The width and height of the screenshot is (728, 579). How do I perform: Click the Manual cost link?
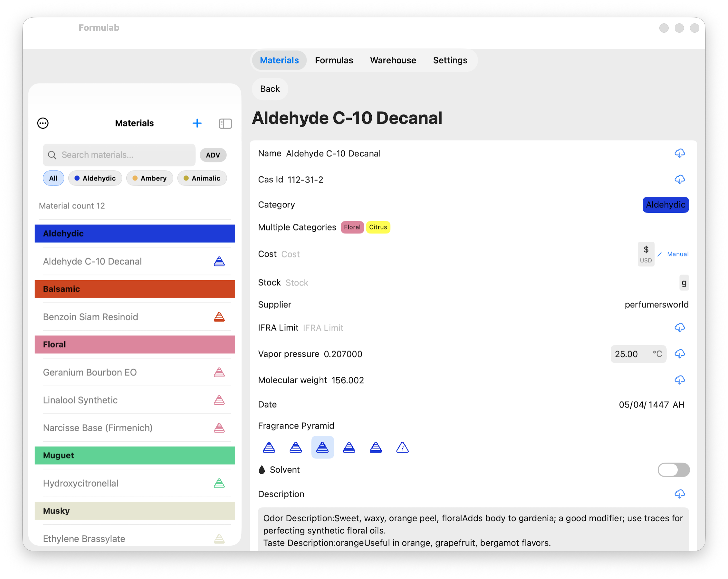pos(673,254)
